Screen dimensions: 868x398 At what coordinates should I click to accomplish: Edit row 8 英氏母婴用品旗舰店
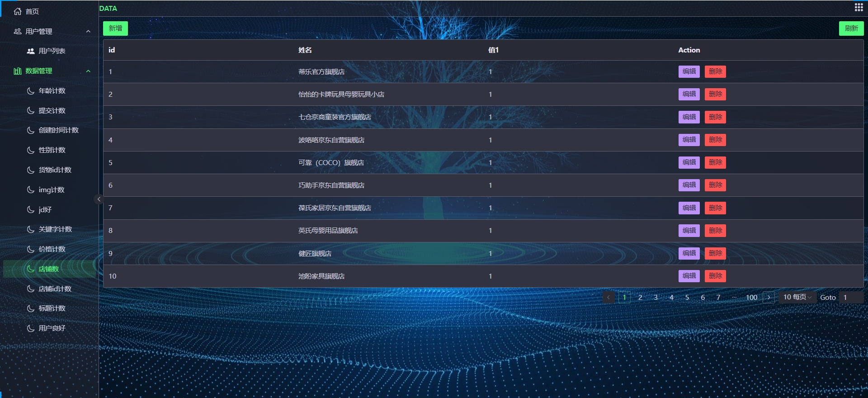click(x=689, y=231)
